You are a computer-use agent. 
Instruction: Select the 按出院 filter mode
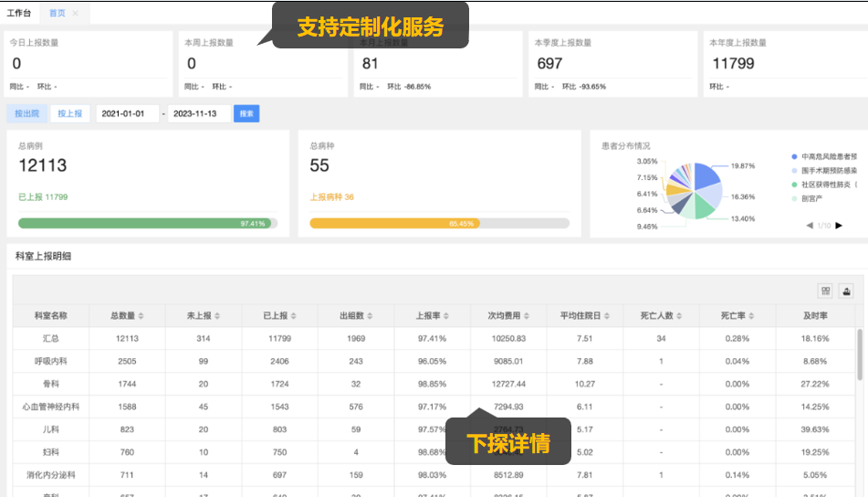26,113
